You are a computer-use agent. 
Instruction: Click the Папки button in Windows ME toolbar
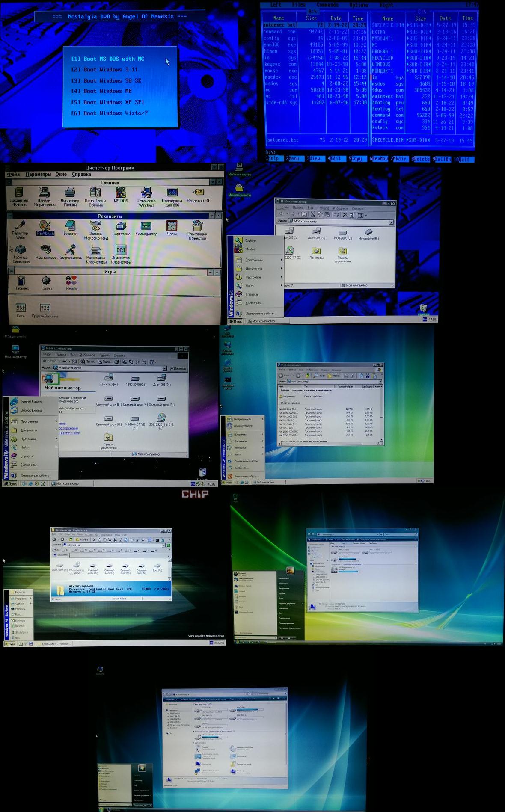pyautogui.click(x=105, y=362)
